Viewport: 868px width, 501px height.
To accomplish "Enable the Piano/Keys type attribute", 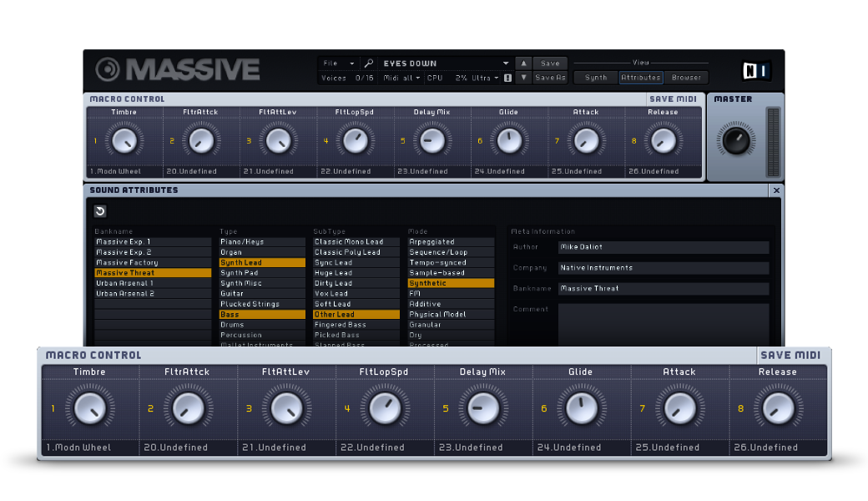I will click(x=262, y=242).
